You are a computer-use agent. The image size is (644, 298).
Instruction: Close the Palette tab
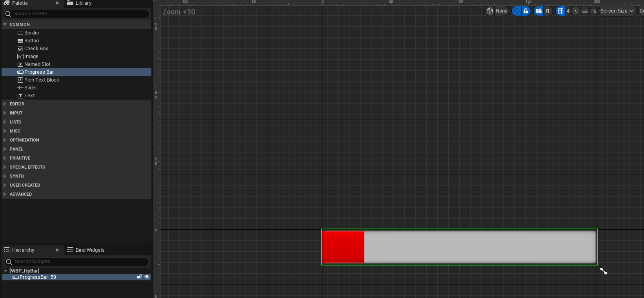coord(57,3)
